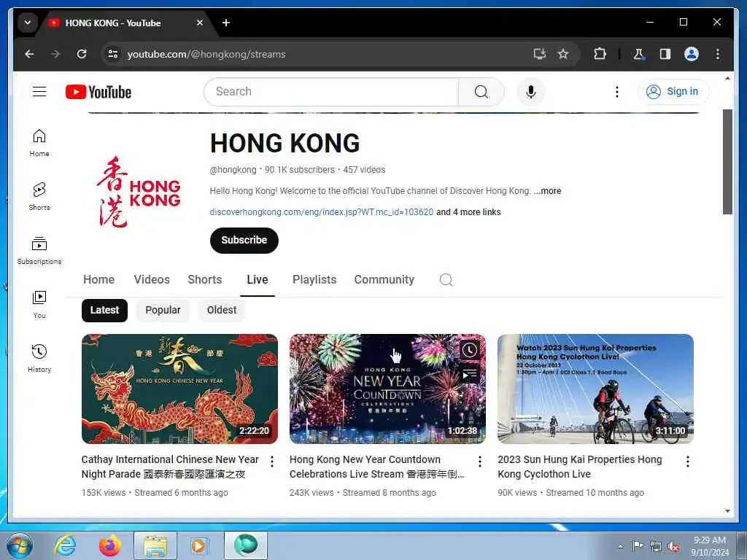Click the Sign in button
This screenshot has height=560, width=747.
point(673,91)
